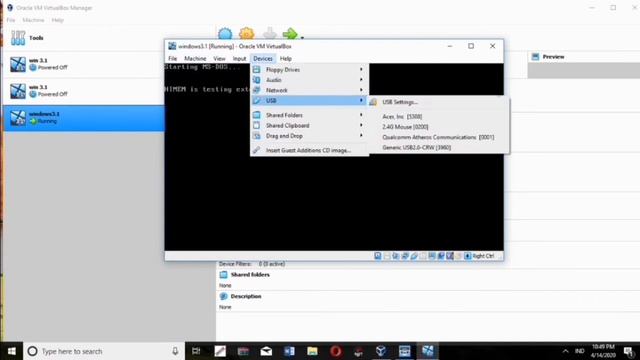
Task: Click the Device Filters text in details
Action: [235, 264]
